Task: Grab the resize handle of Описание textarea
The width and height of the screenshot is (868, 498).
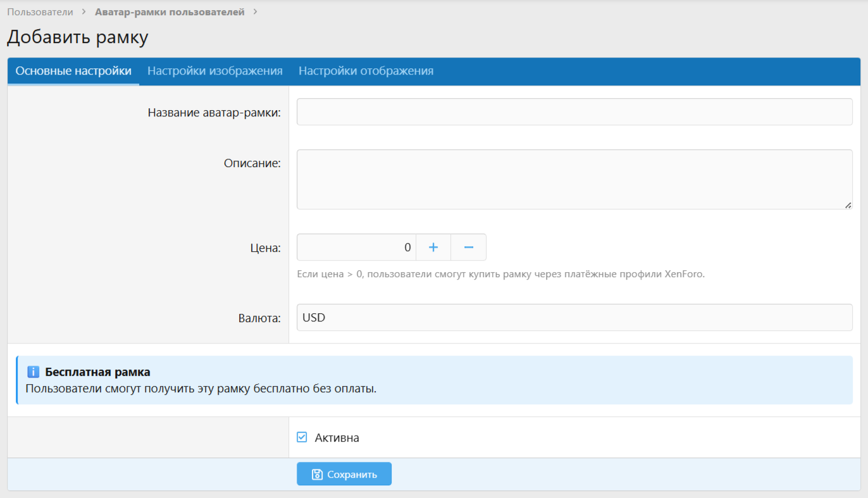Action: (848, 204)
